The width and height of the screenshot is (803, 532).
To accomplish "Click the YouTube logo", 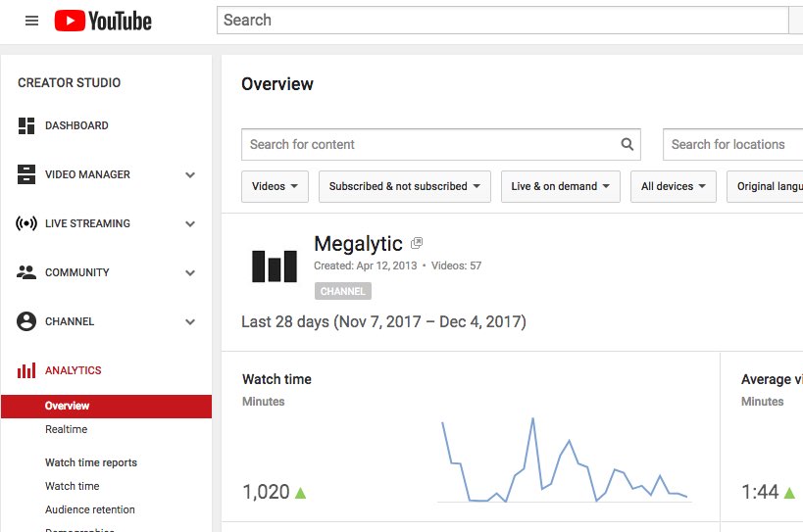I will pos(103,21).
